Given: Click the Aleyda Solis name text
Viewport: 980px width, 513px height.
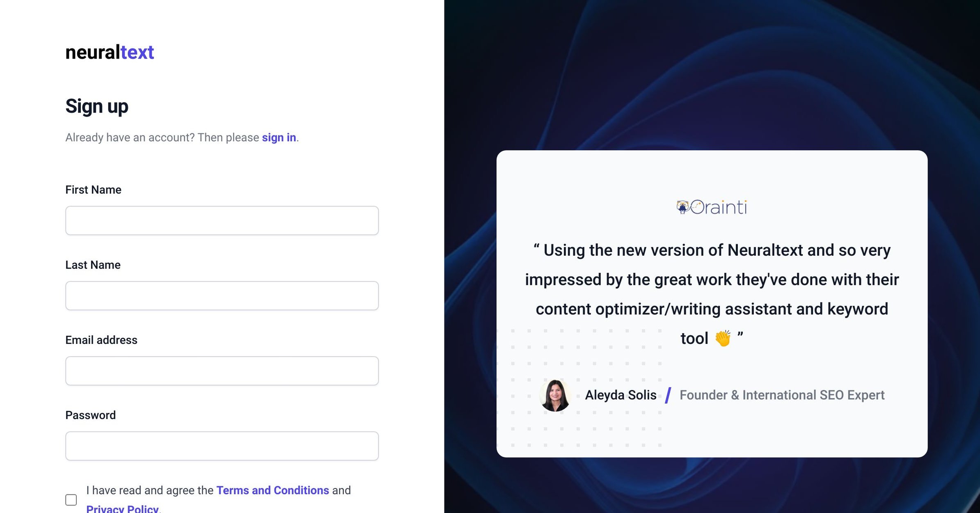Looking at the screenshot, I should [x=621, y=395].
